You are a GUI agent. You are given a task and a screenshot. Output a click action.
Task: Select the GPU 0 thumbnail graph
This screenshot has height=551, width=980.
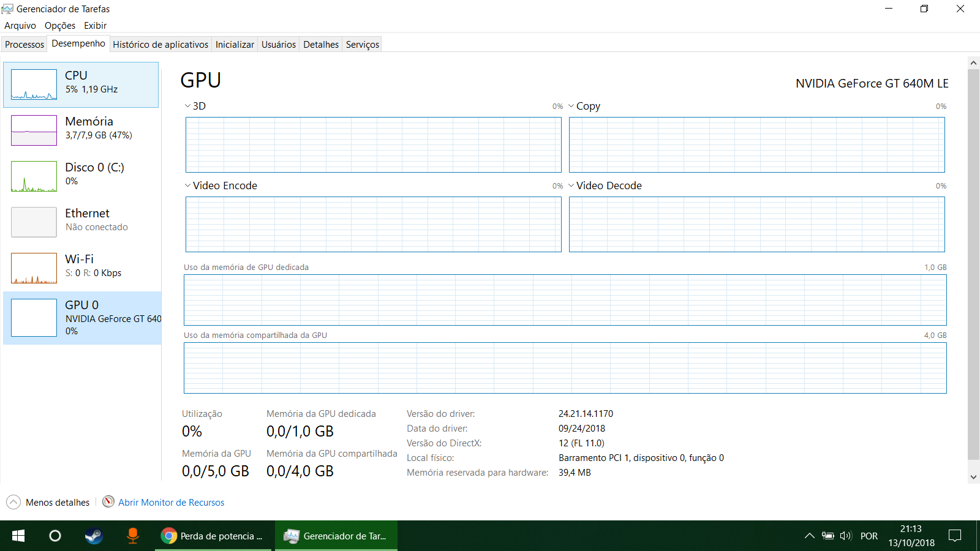(34, 318)
